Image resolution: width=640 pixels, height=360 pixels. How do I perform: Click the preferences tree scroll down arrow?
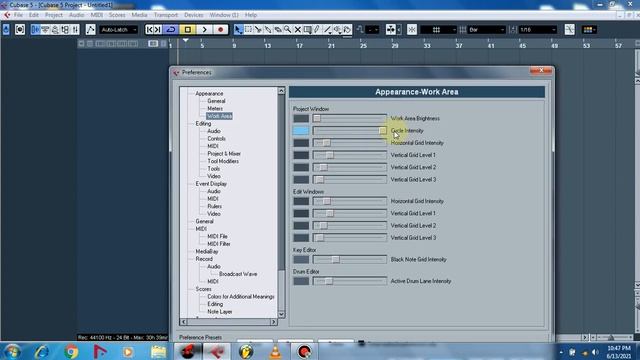click(x=281, y=314)
